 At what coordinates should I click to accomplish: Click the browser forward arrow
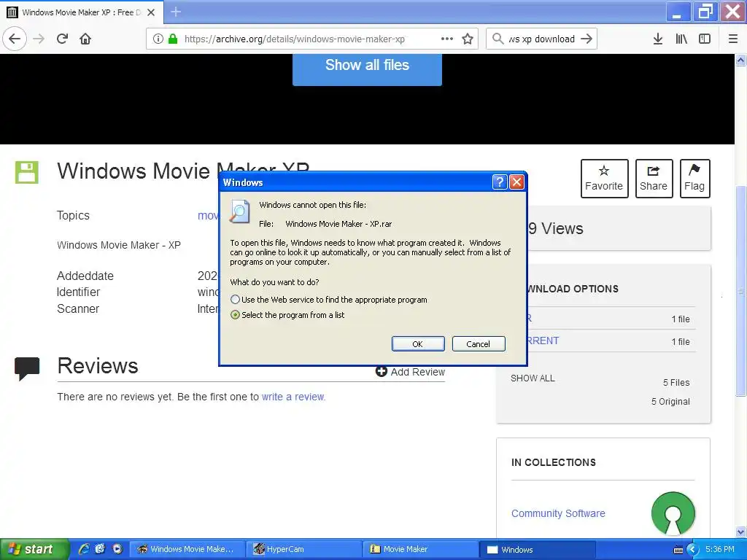(39, 39)
